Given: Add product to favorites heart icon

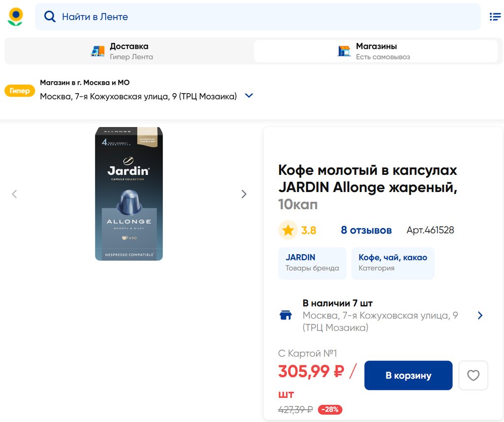Looking at the screenshot, I should coord(473,376).
